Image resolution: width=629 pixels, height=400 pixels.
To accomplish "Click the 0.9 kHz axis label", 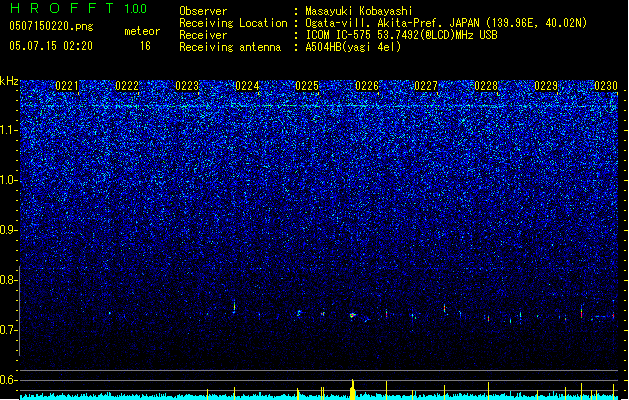I will click(8, 230).
